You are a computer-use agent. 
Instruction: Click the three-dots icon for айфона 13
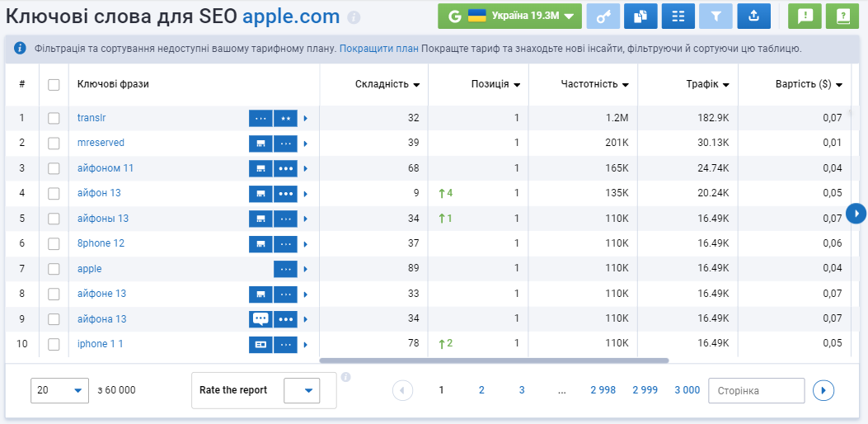click(286, 318)
